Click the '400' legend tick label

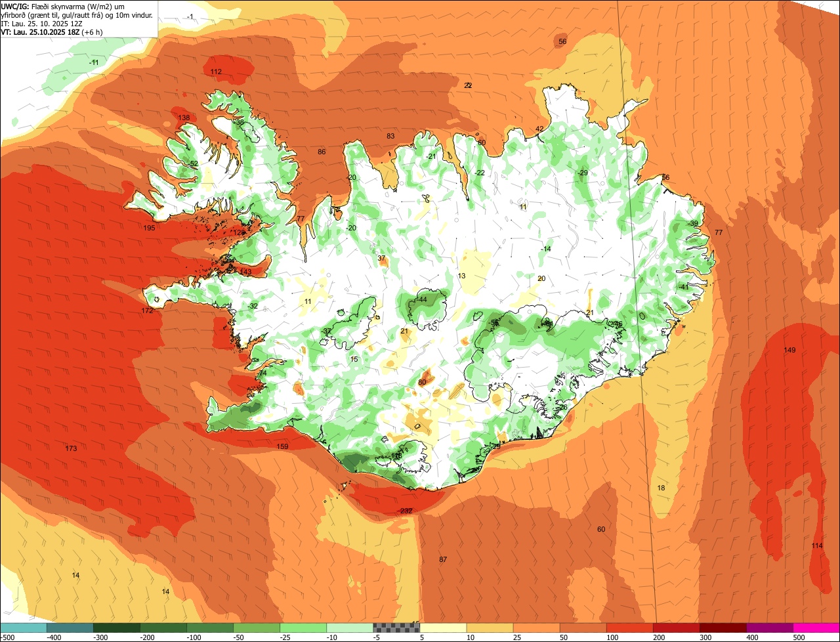(752, 637)
